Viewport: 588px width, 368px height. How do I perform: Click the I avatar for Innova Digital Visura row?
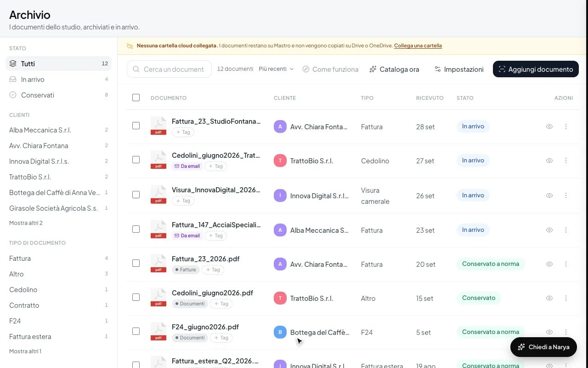coord(280,195)
